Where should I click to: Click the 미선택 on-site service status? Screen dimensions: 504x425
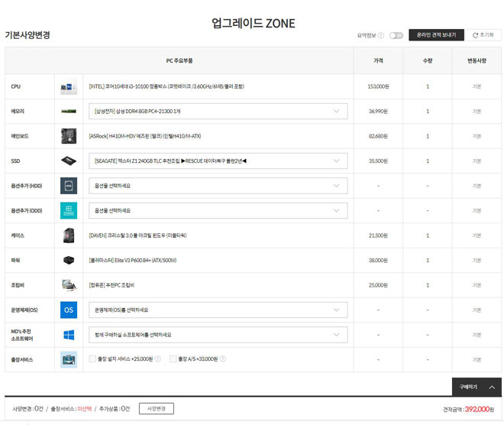[x=85, y=409]
